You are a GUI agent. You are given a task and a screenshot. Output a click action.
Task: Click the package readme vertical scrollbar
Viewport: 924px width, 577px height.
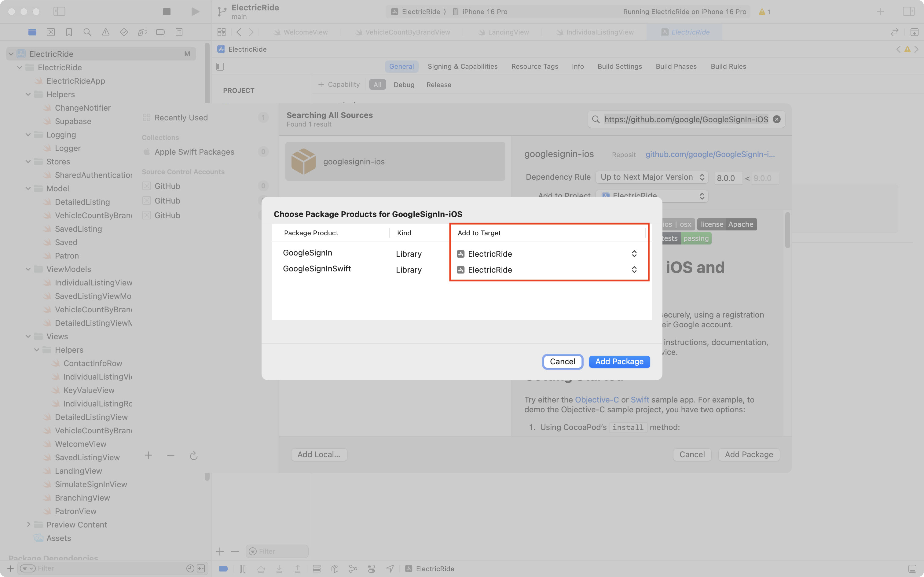click(x=787, y=230)
